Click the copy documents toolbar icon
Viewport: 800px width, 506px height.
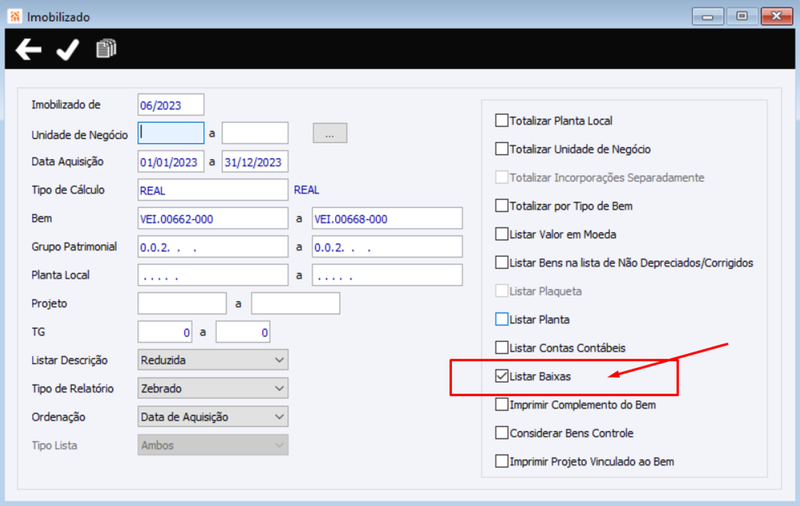(x=106, y=48)
